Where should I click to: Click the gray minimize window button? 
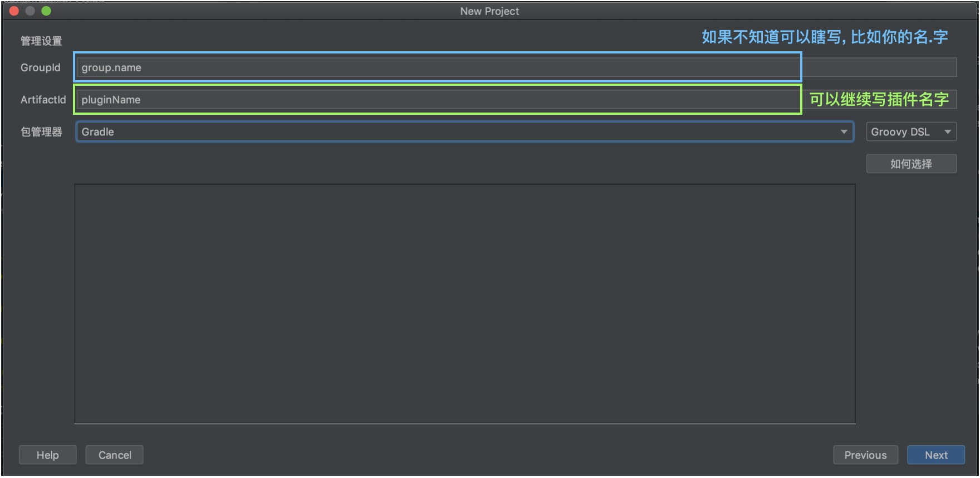click(30, 11)
